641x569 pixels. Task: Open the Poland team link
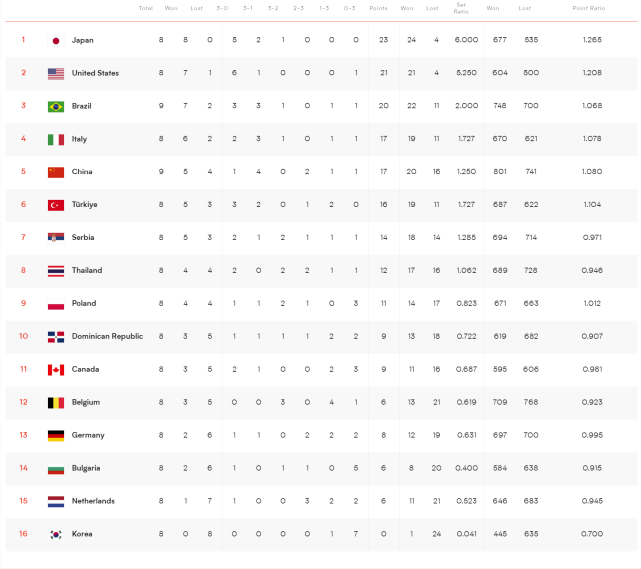point(84,304)
